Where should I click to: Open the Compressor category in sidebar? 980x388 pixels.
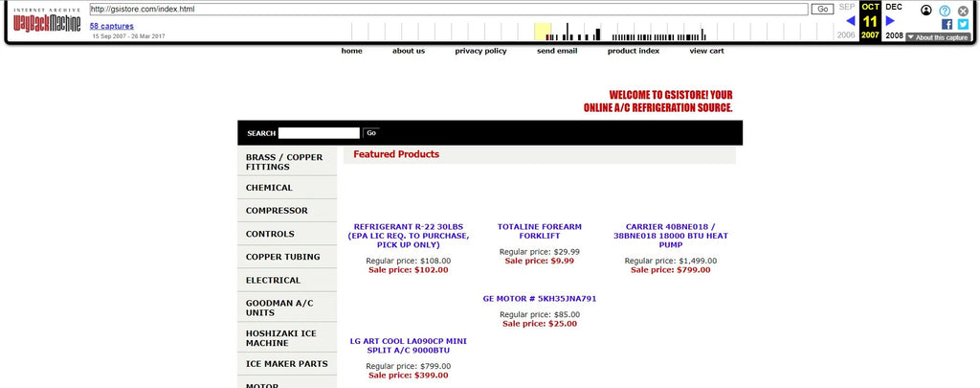(x=277, y=211)
